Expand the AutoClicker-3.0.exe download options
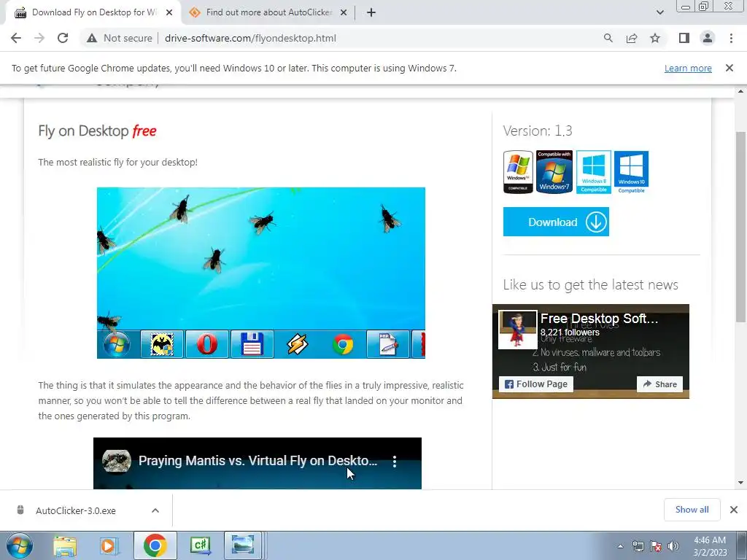 (155, 510)
